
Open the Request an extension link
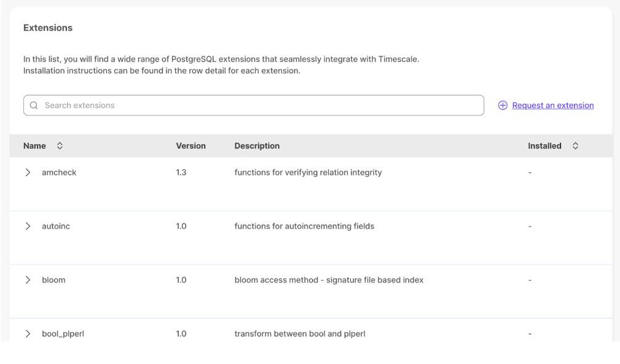pos(552,106)
